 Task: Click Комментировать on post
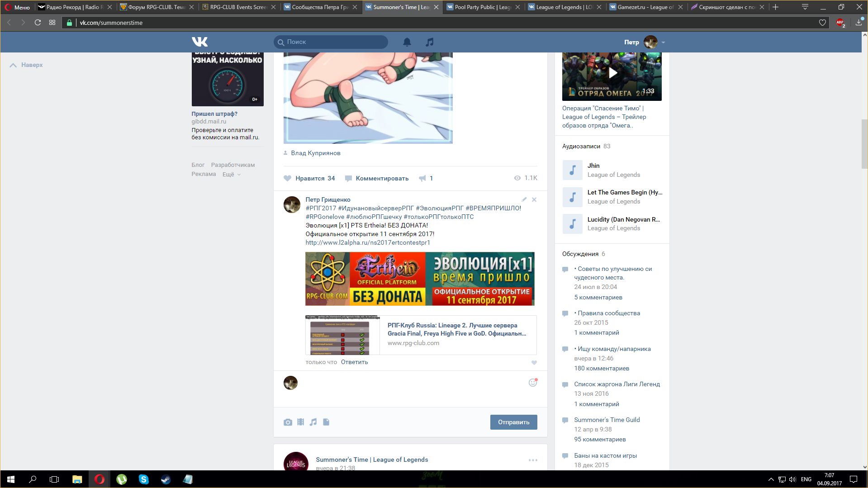(377, 178)
